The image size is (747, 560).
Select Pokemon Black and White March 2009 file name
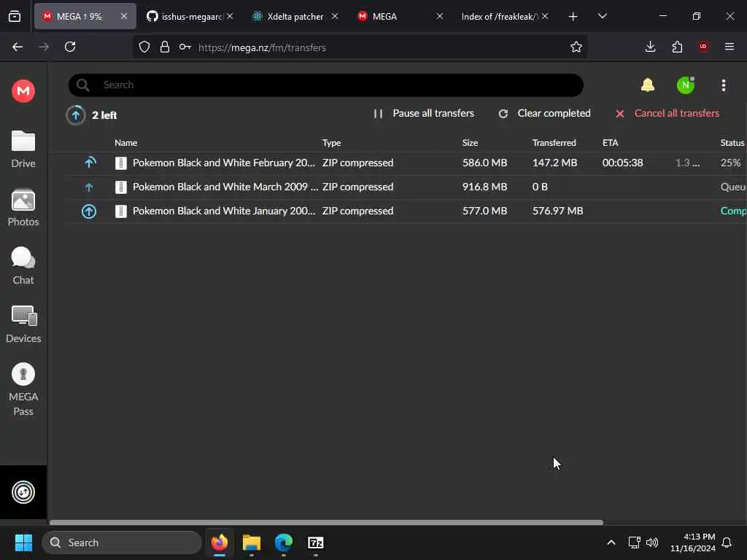[225, 187]
